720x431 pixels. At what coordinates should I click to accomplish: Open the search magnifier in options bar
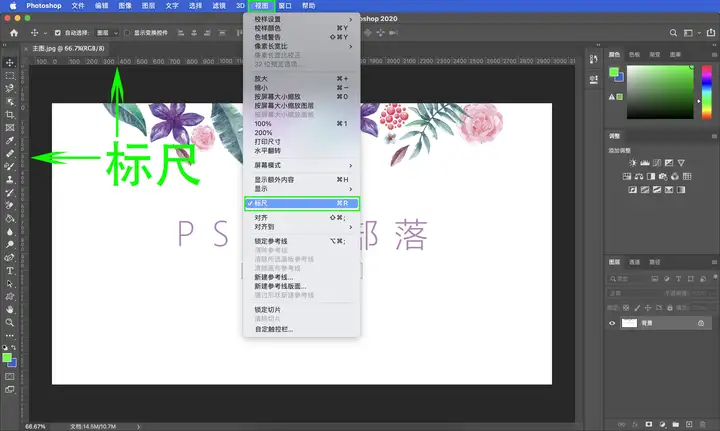(673, 33)
